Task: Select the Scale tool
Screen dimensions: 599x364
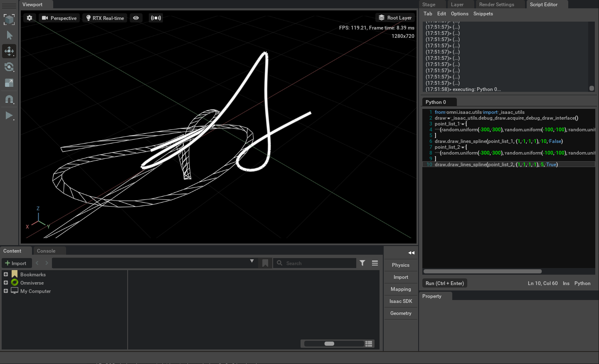Action: tap(9, 83)
